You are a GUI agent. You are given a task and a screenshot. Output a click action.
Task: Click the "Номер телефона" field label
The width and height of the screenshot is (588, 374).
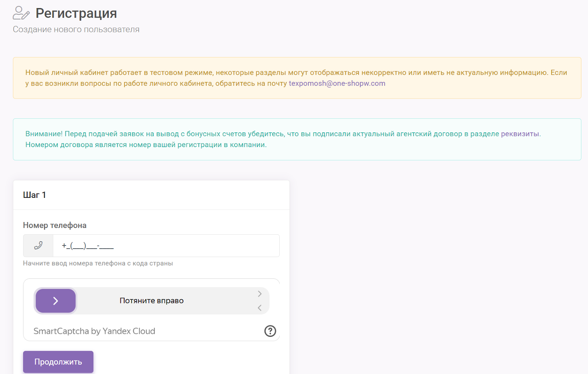click(55, 225)
